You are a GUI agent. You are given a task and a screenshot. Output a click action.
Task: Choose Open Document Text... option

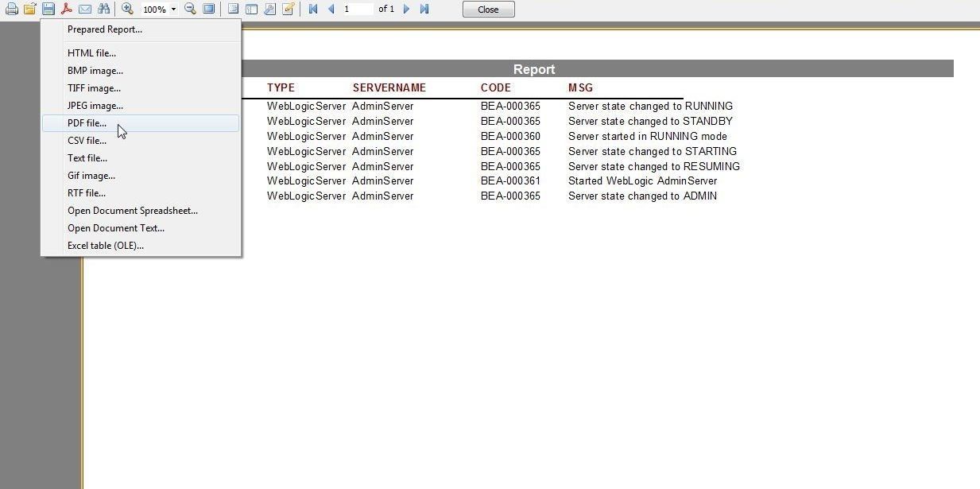click(141, 228)
